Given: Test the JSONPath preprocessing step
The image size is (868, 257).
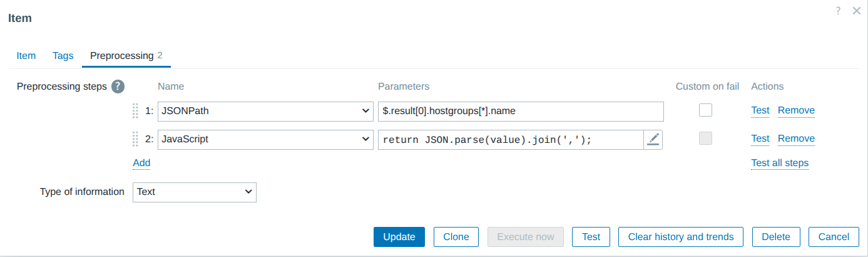Looking at the screenshot, I should point(760,110).
